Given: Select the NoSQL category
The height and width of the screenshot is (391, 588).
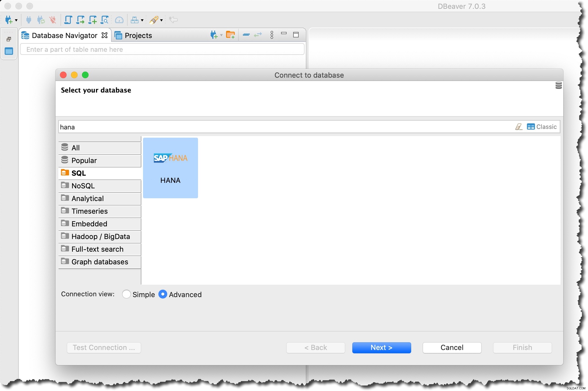Looking at the screenshot, I should [x=100, y=186].
